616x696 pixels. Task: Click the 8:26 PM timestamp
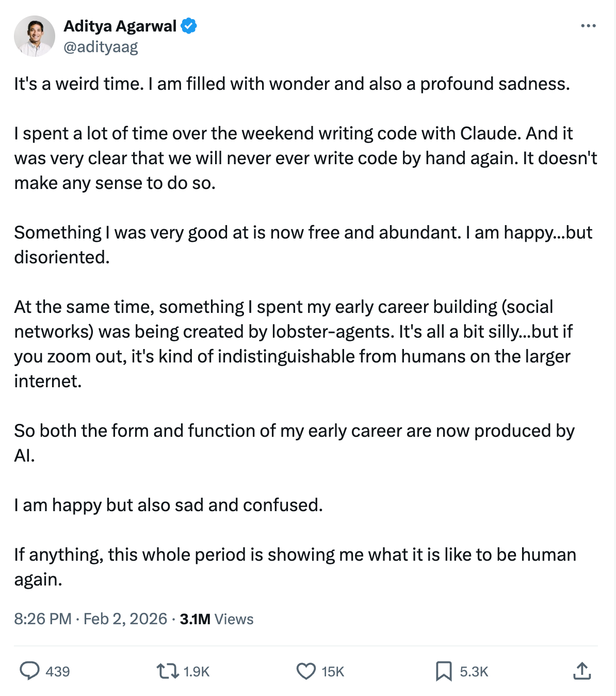click(42, 619)
